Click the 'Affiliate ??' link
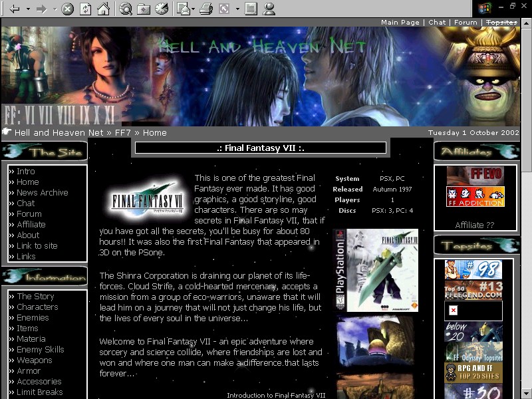The image size is (532, 399). tap(474, 225)
